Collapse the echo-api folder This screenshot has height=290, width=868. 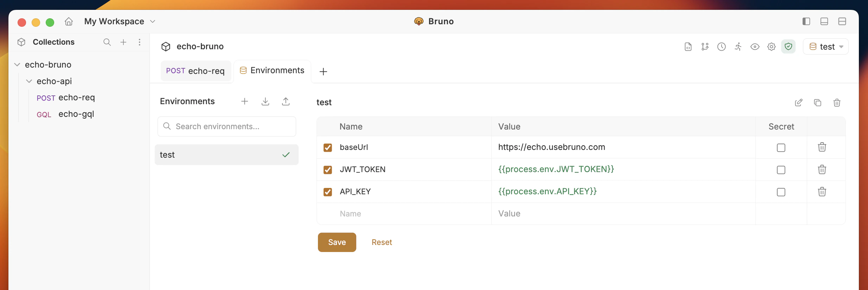pyautogui.click(x=29, y=81)
